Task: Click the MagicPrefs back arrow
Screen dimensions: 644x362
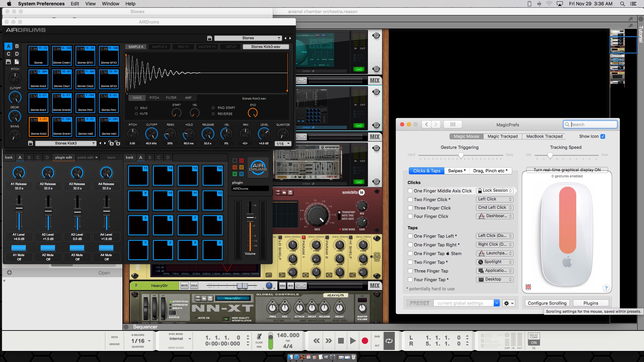Action: [x=426, y=124]
